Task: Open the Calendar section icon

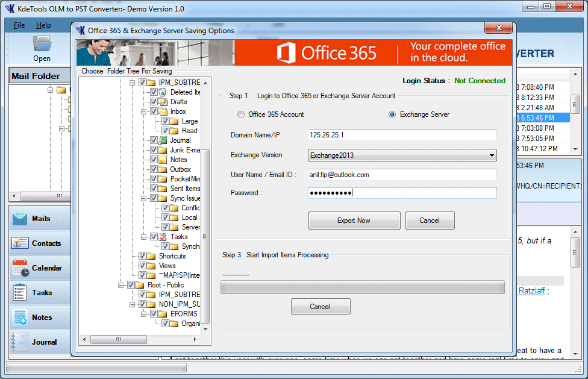Action: click(x=20, y=268)
